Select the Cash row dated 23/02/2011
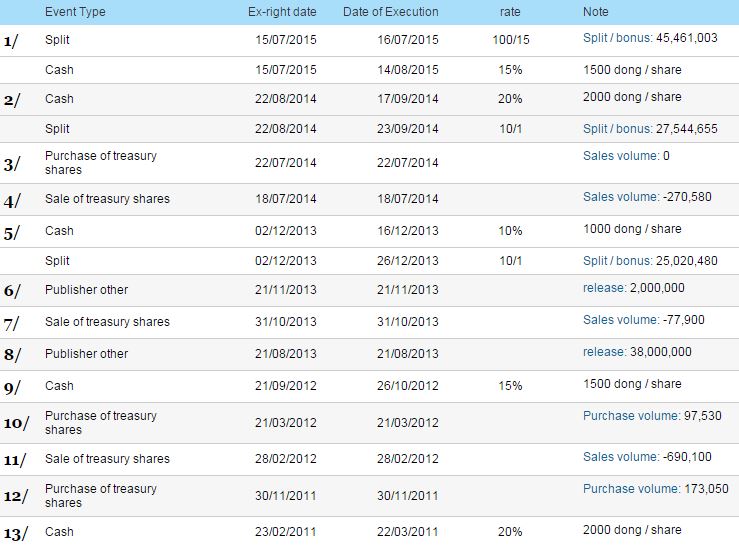The width and height of the screenshot is (739, 548). tap(59, 532)
